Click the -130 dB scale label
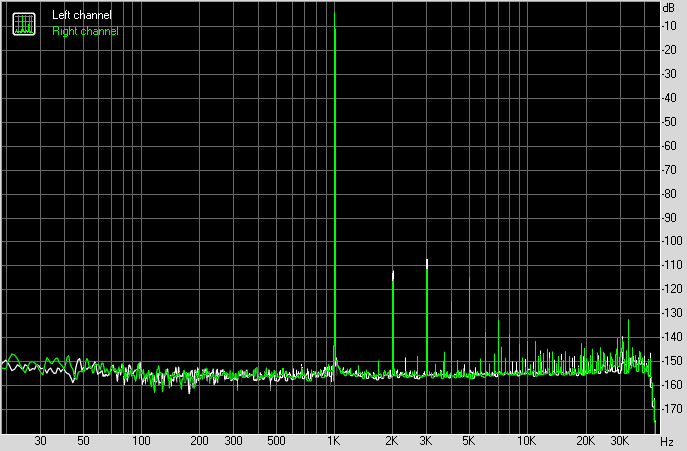The image size is (687, 451). coord(672,313)
